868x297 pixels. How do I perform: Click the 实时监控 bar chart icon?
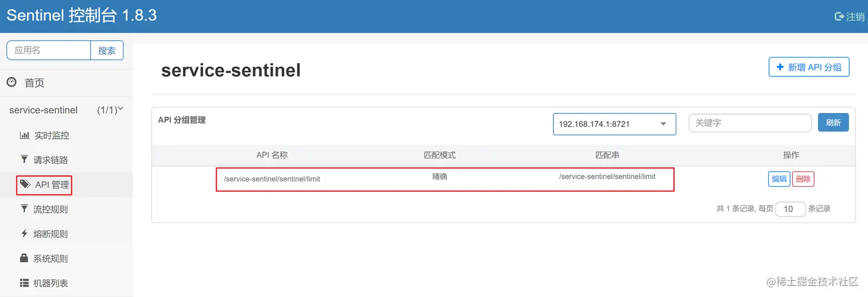click(25, 136)
